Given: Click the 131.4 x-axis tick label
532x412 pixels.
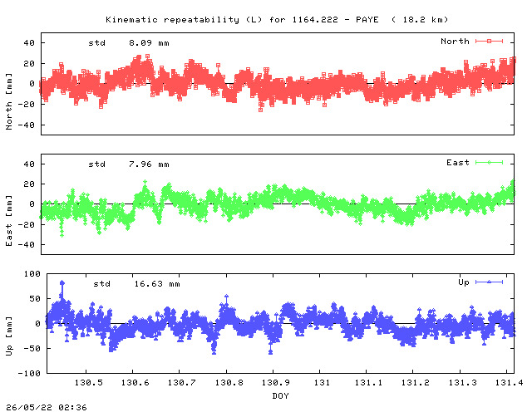Looking at the screenshot, I should [509, 383].
